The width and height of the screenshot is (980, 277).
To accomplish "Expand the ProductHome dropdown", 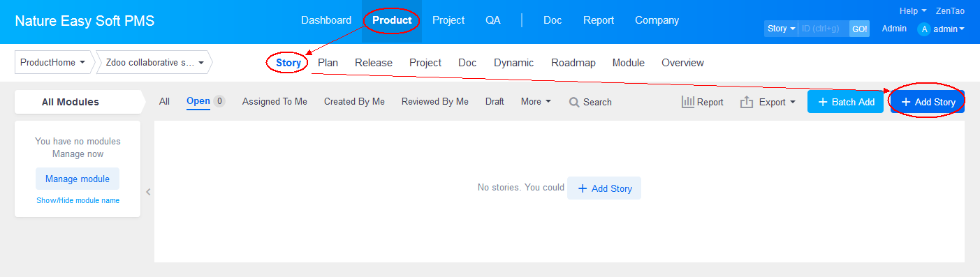I will click(54, 62).
